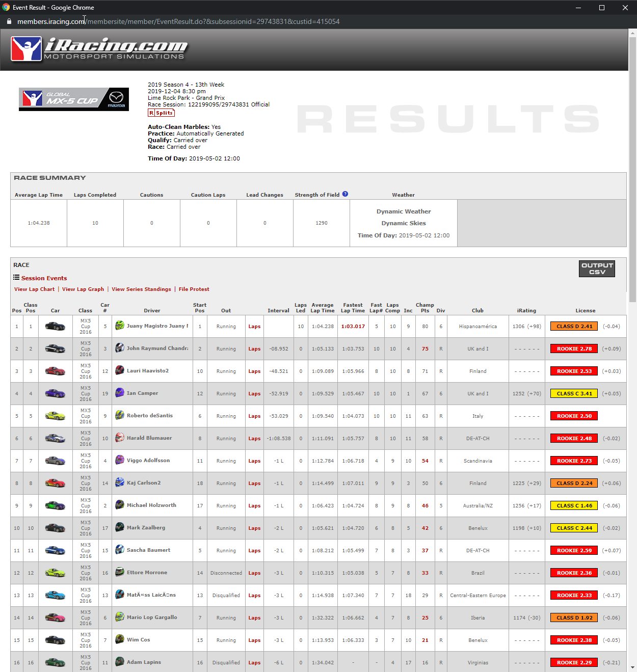The image size is (637, 672).
Task: Click Harald Blumauer's red helmet icon
Action: pos(120,438)
